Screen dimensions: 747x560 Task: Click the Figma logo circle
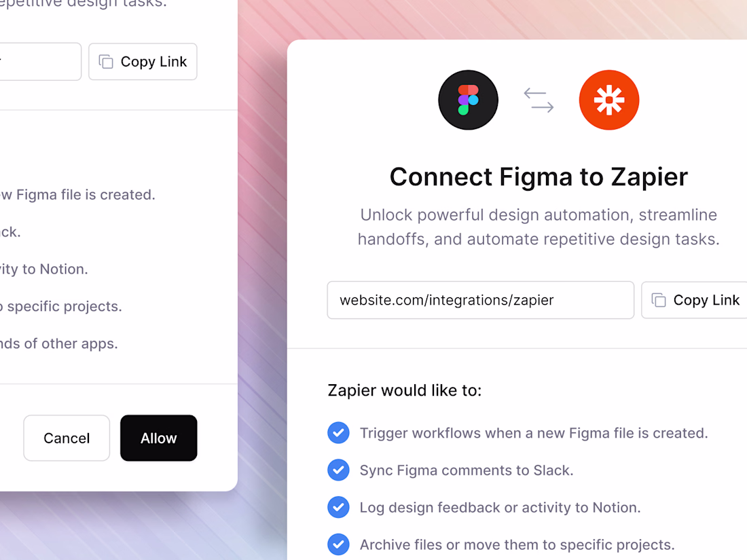[x=468, y=100]
